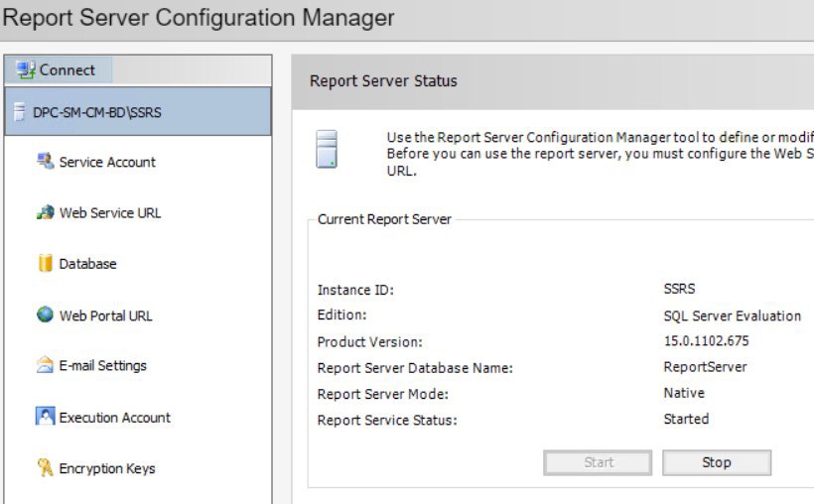
Task: Click the SQL Server Evaluation edition value
Action: click(732, 315)
